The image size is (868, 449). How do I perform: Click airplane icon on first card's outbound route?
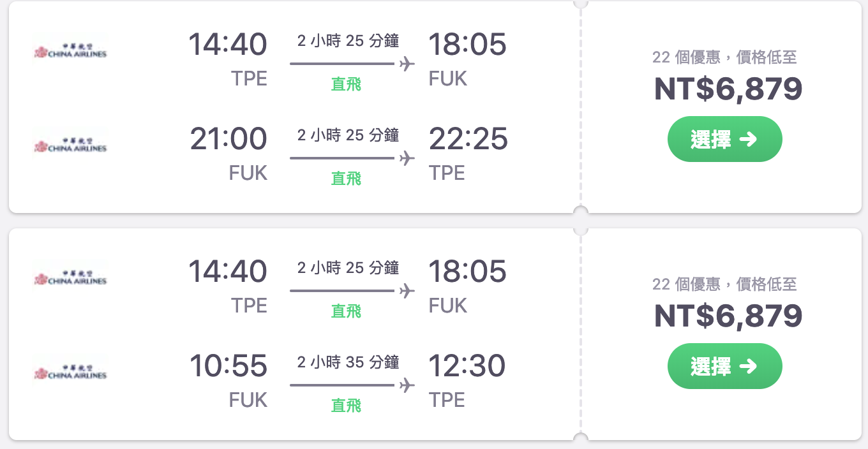[407, 64]
